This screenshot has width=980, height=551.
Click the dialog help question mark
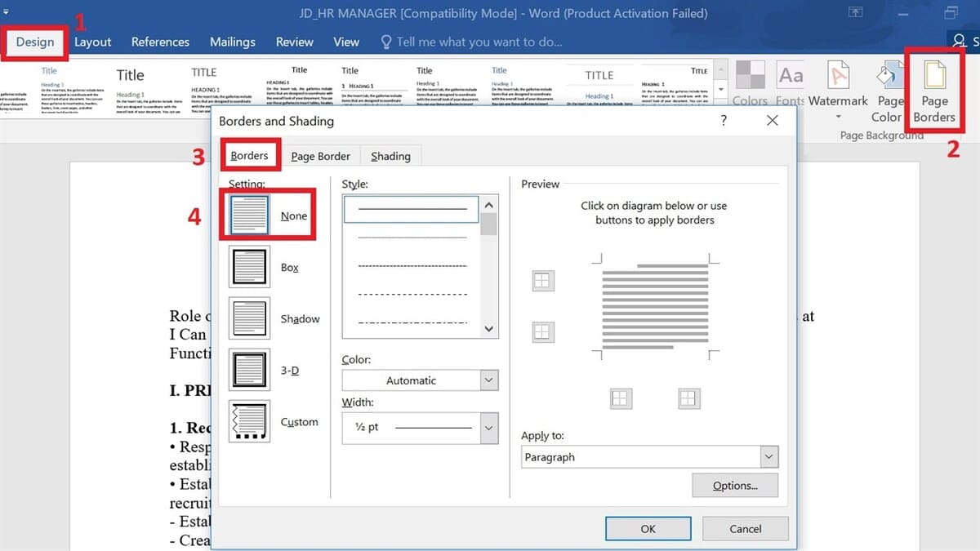(x=724, y=121)
